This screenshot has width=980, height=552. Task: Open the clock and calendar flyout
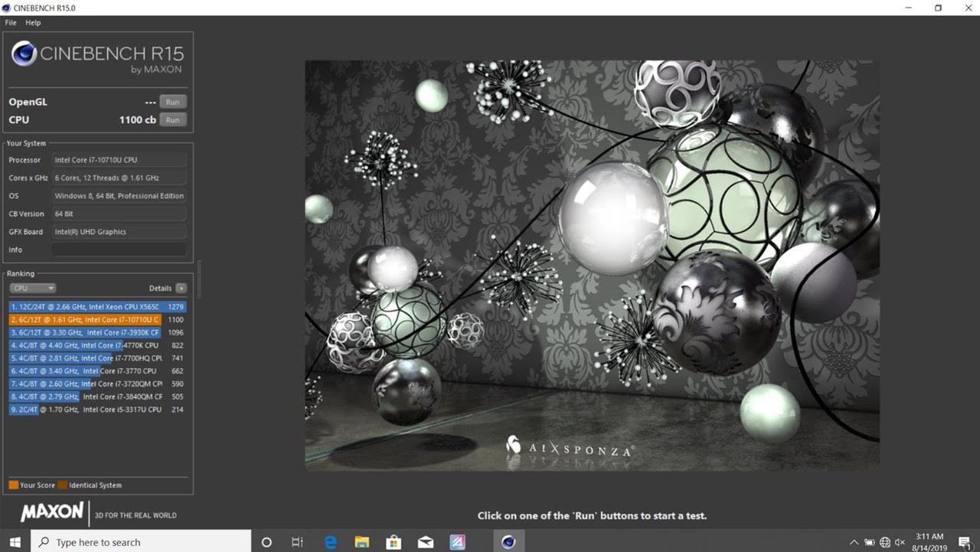coord(931,542)
